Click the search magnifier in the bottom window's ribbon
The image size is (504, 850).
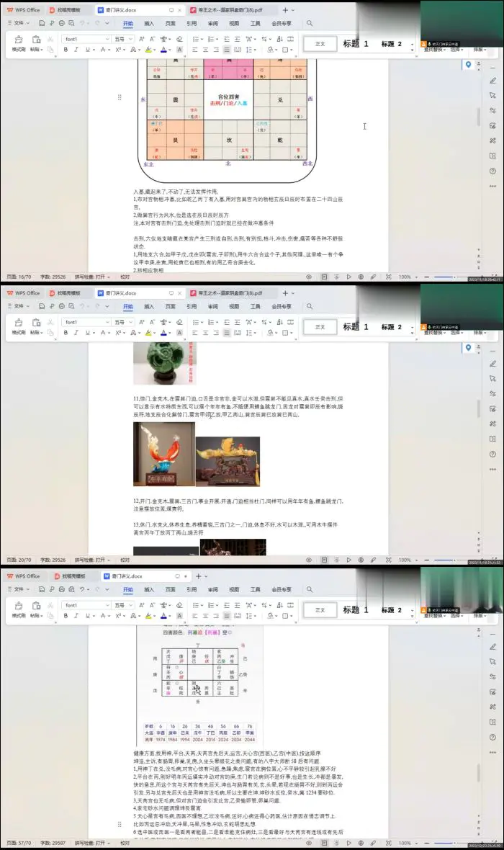(x=310, y=589)
